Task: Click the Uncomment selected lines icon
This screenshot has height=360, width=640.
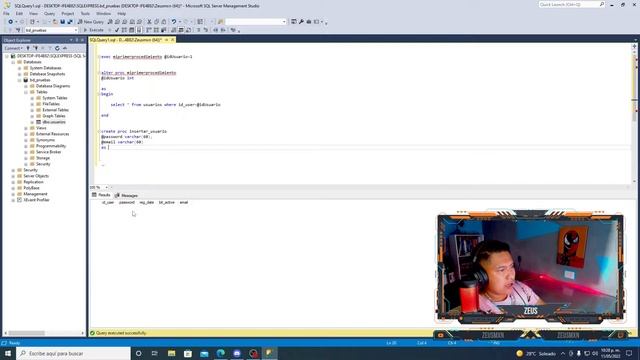Action: 206,30
